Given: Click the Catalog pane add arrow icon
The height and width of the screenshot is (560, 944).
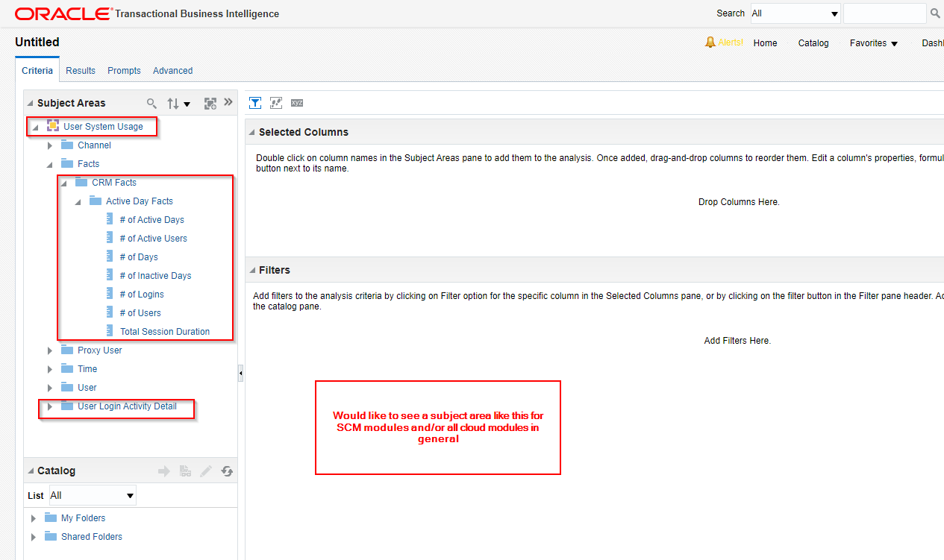Looking at the screenshot, I should [164, 471].
